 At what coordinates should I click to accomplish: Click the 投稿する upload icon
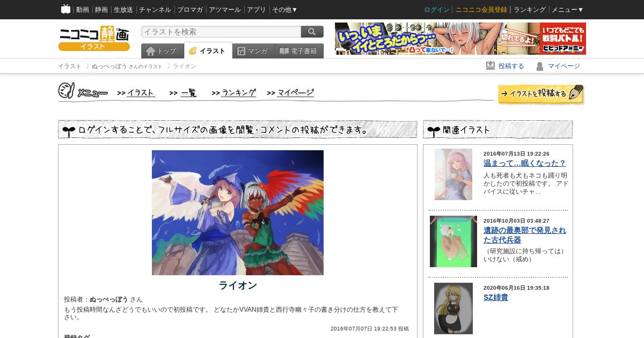coord(491,66)
